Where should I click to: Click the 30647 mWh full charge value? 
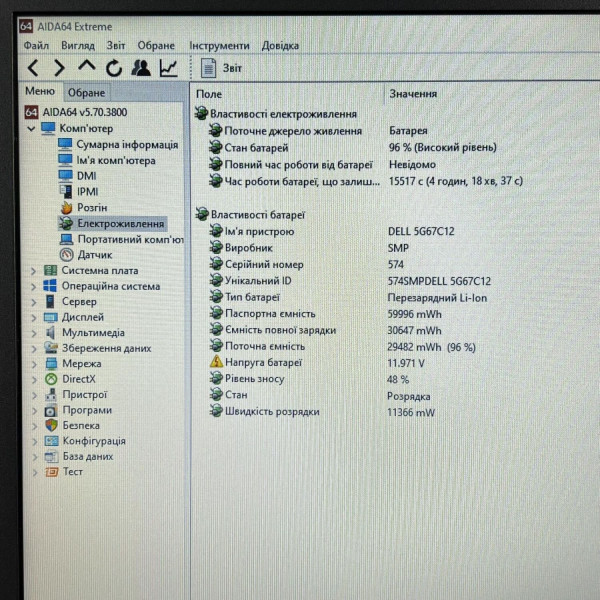(x=414, y=330)
